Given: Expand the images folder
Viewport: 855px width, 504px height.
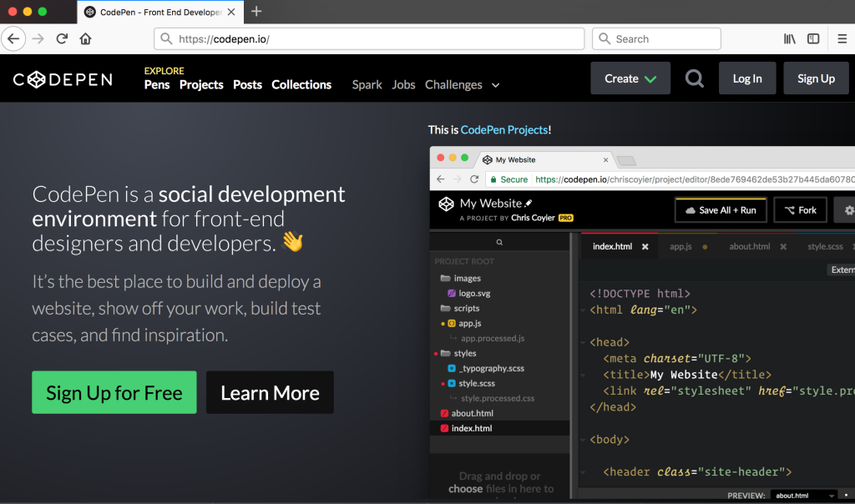Looking at the screenshot, I should pos(461,278).
